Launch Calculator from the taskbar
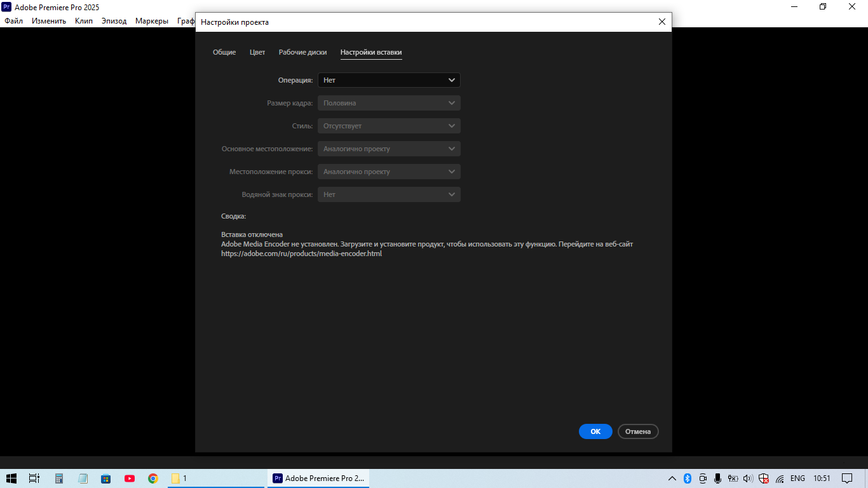Image resolution: width=868 pixels, height=488 pixels. pyautogui.click(x=59, y=478)
